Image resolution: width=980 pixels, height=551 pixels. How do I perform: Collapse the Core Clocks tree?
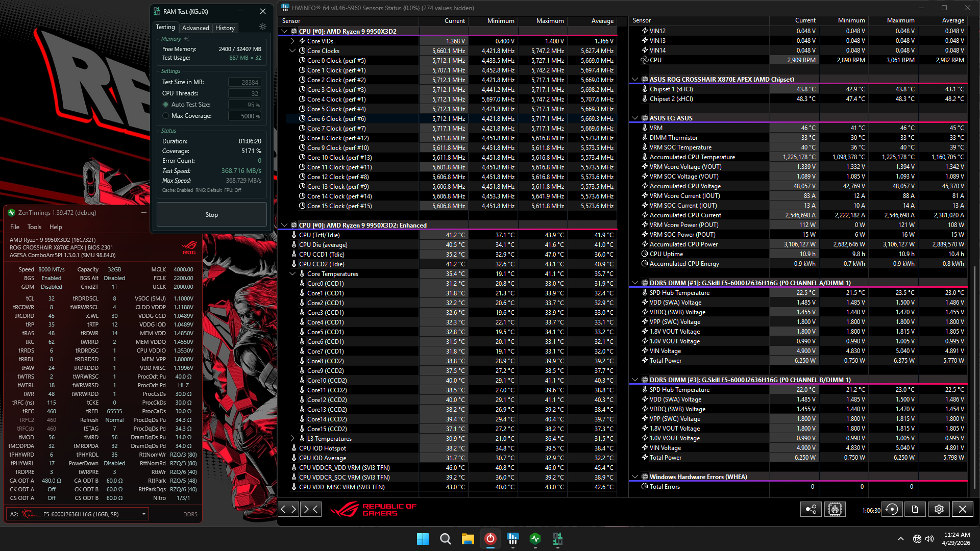(292, 51)
